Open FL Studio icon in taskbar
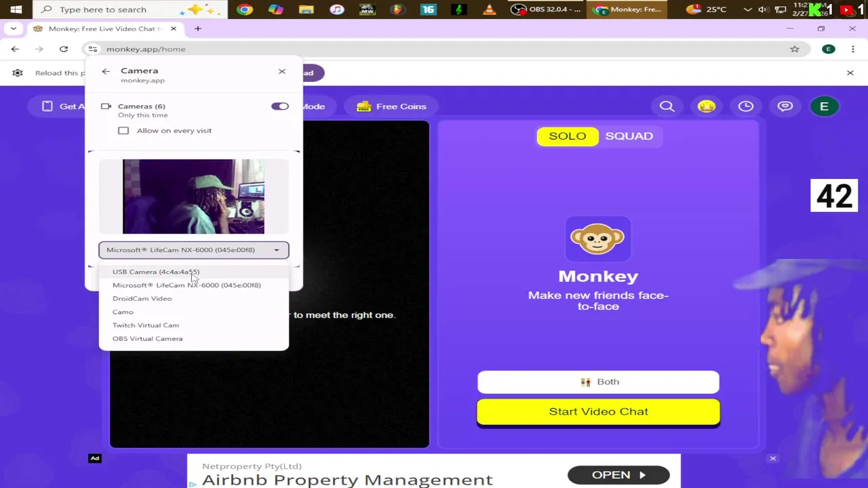This screenshot has height=488, width=868. pos(397,9)
